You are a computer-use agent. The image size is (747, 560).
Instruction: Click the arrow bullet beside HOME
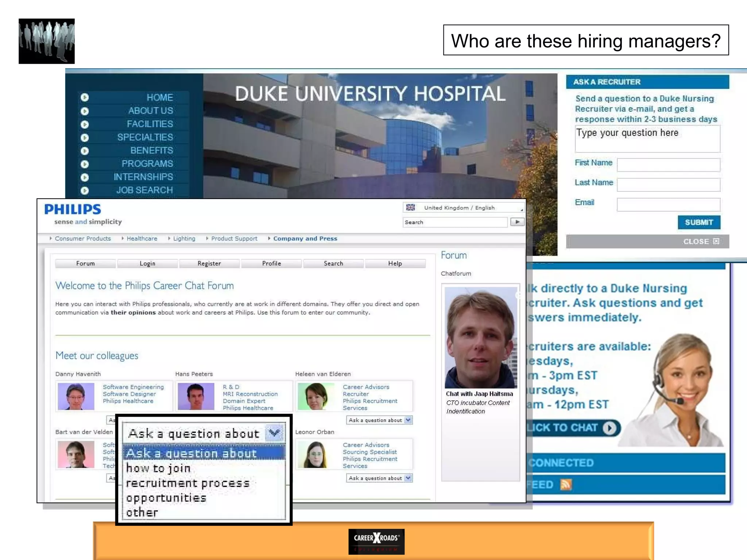pos(85,97)
